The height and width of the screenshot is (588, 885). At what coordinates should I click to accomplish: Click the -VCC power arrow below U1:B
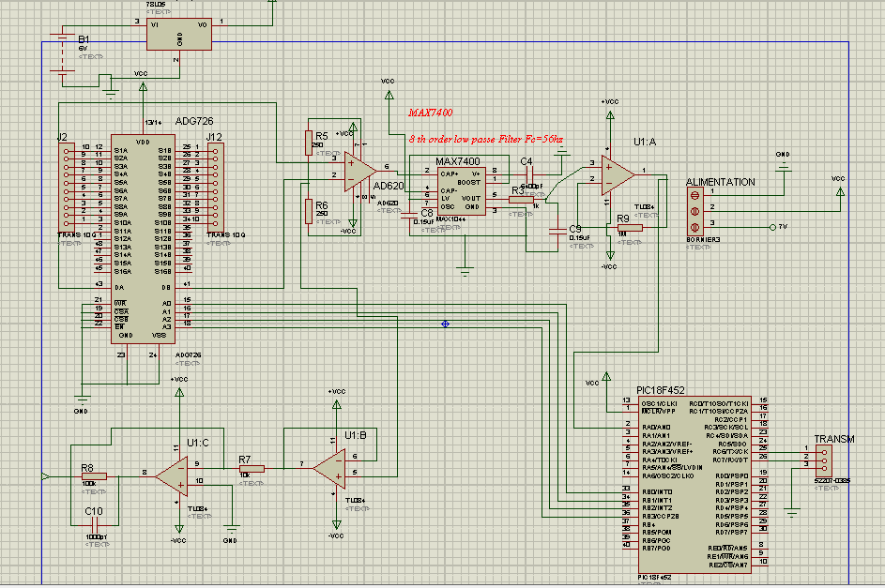336,525
